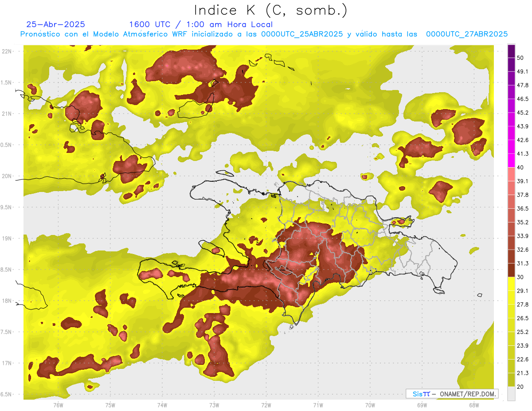Click the "20N" latitude label
This screenshot has height=411, width=532.
click(7, 176)
